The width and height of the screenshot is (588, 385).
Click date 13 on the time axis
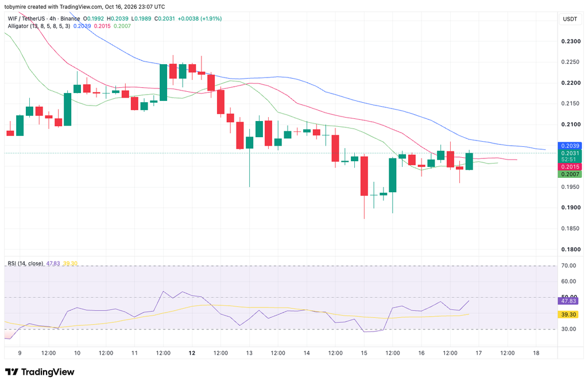click(x=249, y=353)
